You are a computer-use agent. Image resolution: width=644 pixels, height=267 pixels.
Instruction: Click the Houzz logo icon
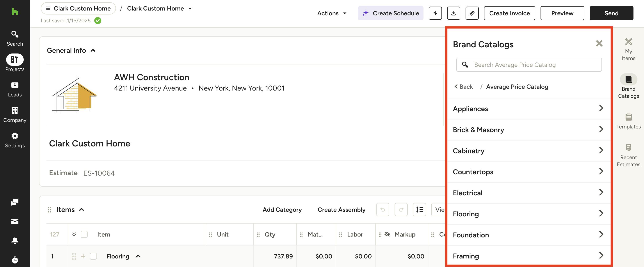pyautogui.click(x=15, y=11)
